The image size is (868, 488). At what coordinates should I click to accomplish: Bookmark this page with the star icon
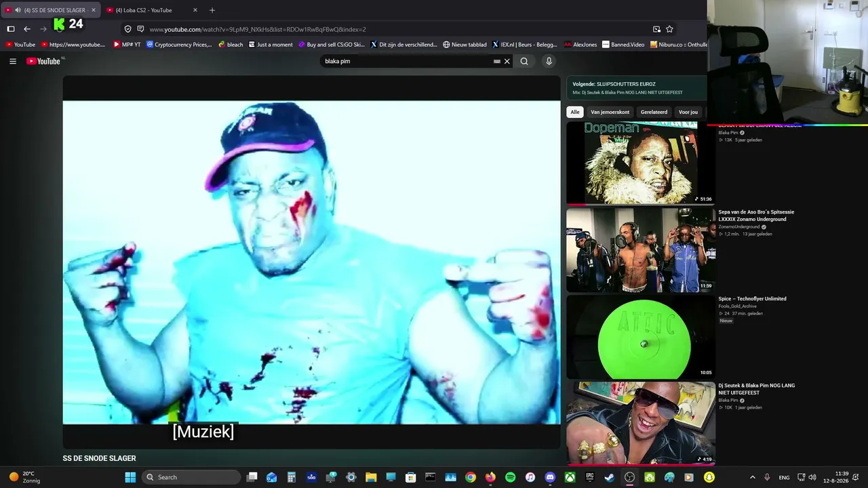[x=669, y=29]
